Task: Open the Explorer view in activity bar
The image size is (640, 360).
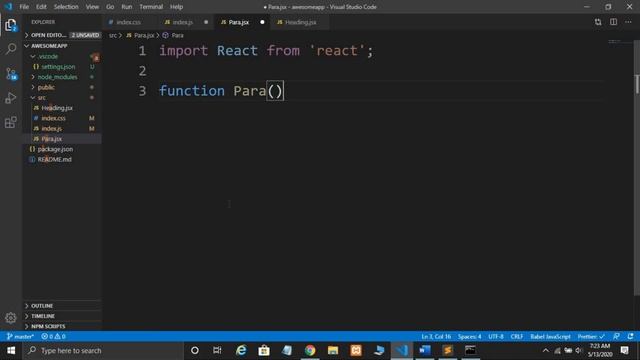Action: pyautogui.click(x=11, y=25)
